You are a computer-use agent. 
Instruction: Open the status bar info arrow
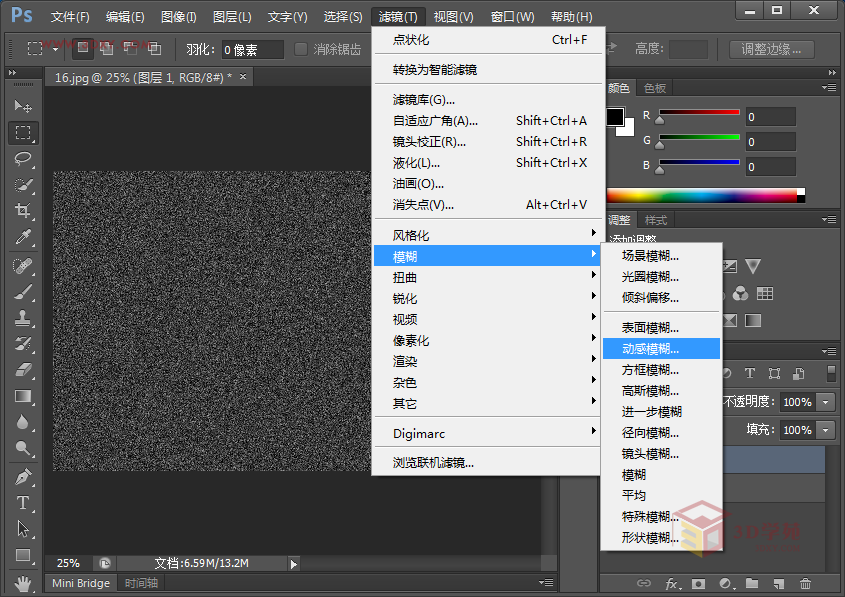click(294, 564)
